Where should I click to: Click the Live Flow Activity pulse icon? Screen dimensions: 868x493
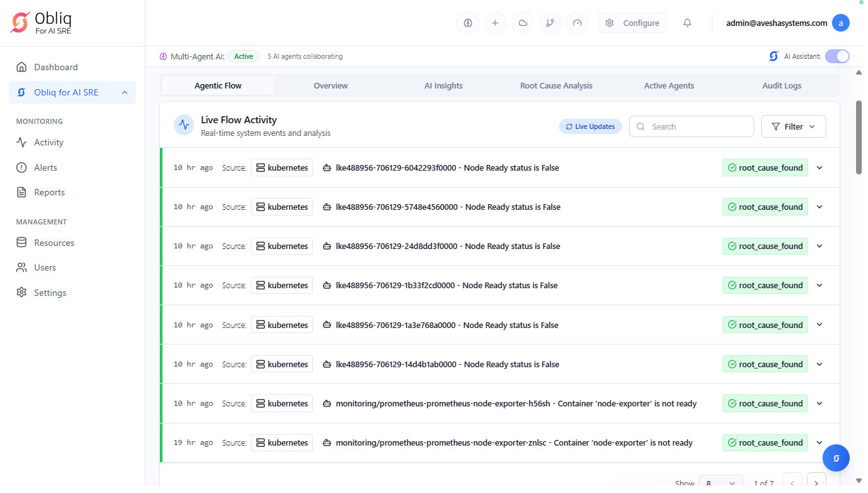click(184, 125)
